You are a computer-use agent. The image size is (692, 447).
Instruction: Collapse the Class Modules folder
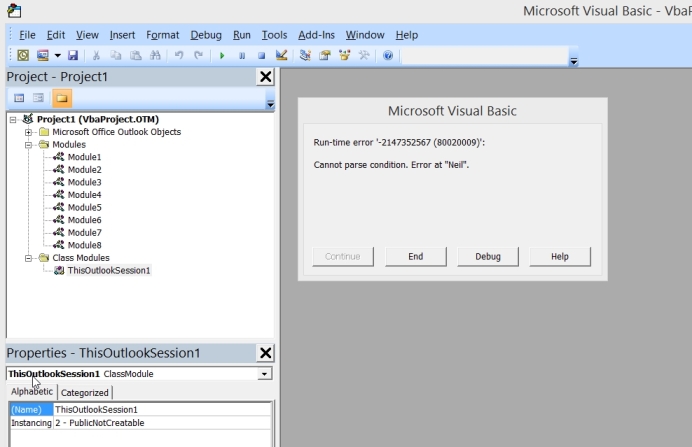[29, 258]
